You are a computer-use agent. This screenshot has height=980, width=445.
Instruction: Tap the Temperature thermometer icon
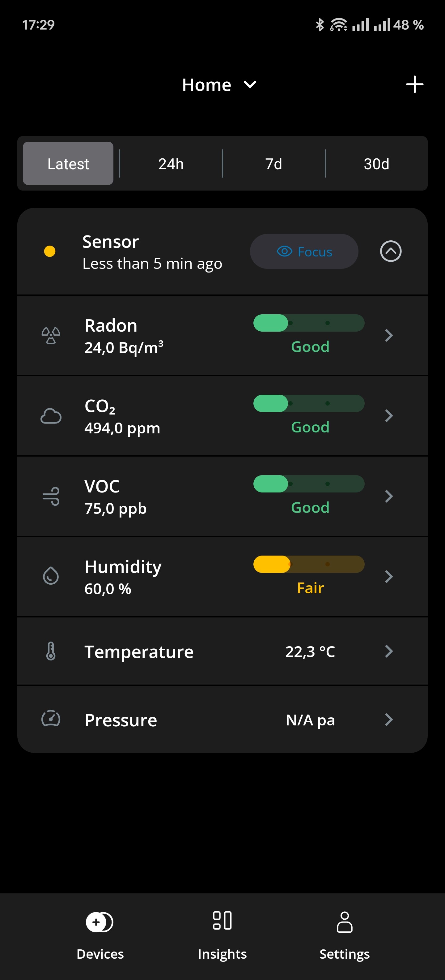click(x=51, y=651)
